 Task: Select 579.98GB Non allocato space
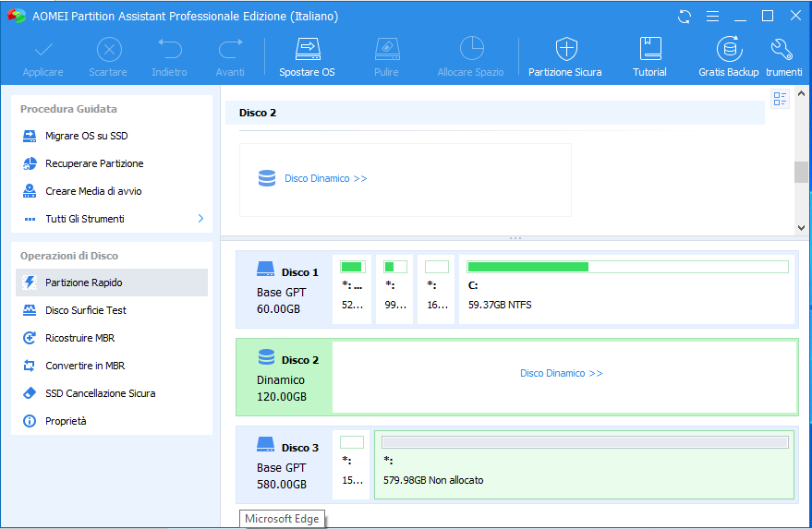point(584,464)
